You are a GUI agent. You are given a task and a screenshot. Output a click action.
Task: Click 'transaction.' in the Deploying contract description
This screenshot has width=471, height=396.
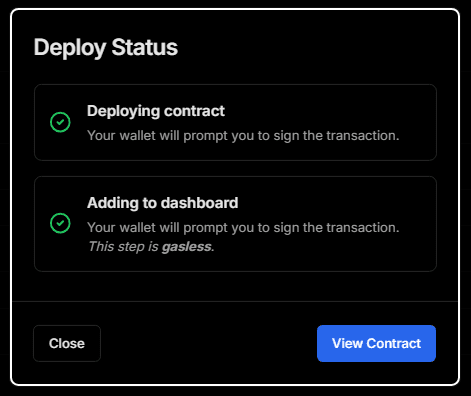(363, 136)
